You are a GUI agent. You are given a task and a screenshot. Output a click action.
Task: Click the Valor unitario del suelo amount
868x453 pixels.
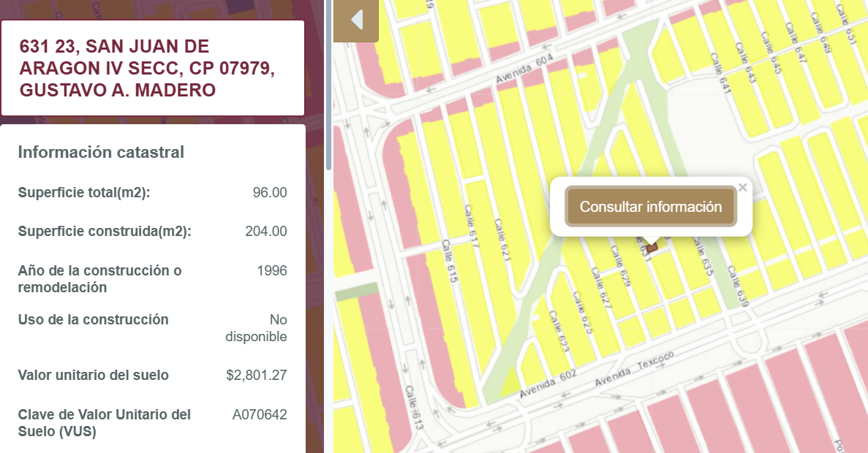coord(256,375)
